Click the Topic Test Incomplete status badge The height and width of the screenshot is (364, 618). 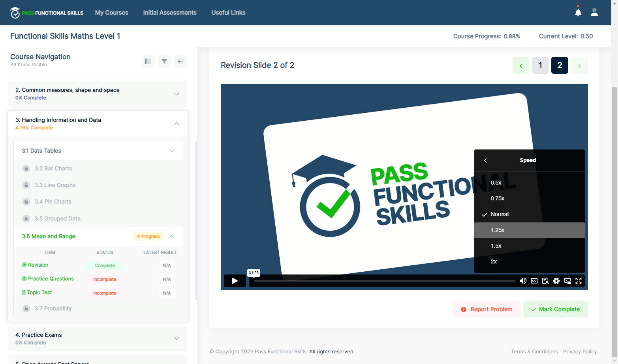tap(105, 293)
